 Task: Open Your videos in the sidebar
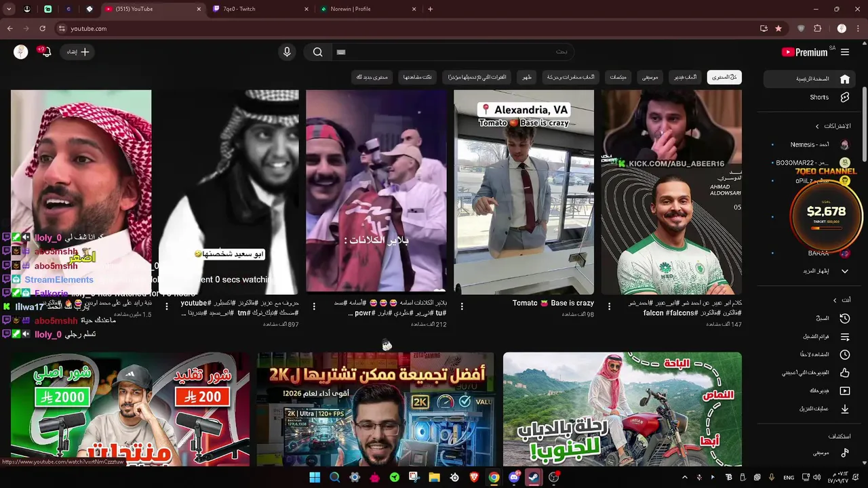click(x=808, y=391)
